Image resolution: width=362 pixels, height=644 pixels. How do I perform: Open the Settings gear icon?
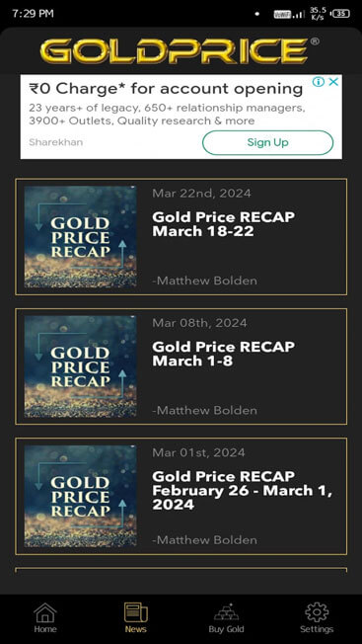coord(317,612)
